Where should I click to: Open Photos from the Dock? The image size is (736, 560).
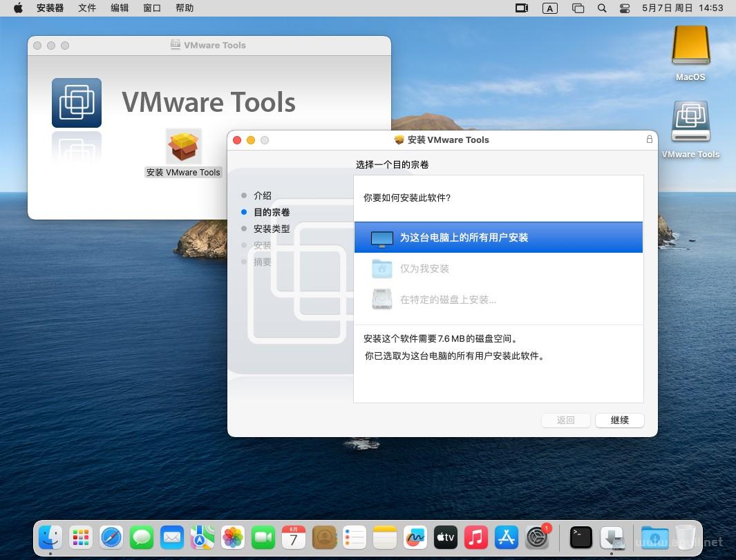[x=233, y=537]
